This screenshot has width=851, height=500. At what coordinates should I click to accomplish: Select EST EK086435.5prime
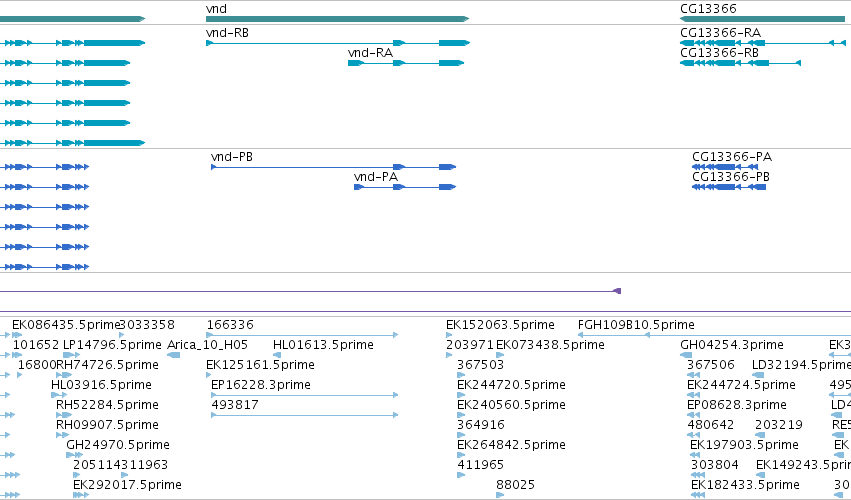[65, 325]
